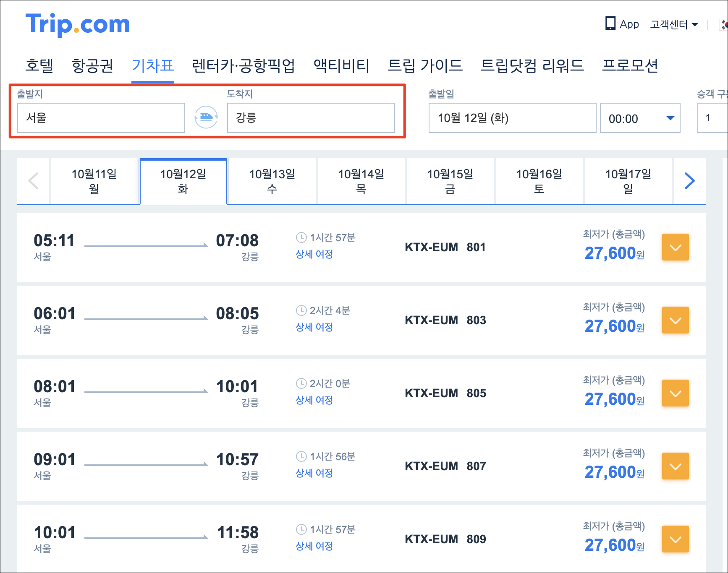Click the KTX-EUM 807 train name

point(445,466)
